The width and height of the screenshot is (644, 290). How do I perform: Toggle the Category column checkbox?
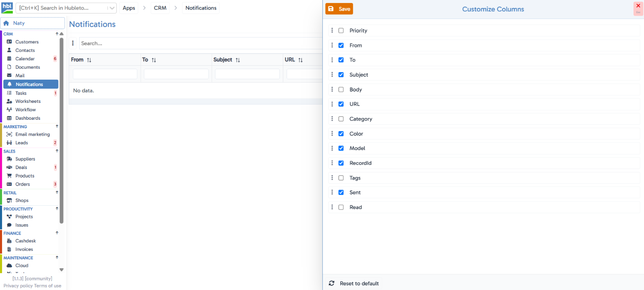click(x=341, y=119)
